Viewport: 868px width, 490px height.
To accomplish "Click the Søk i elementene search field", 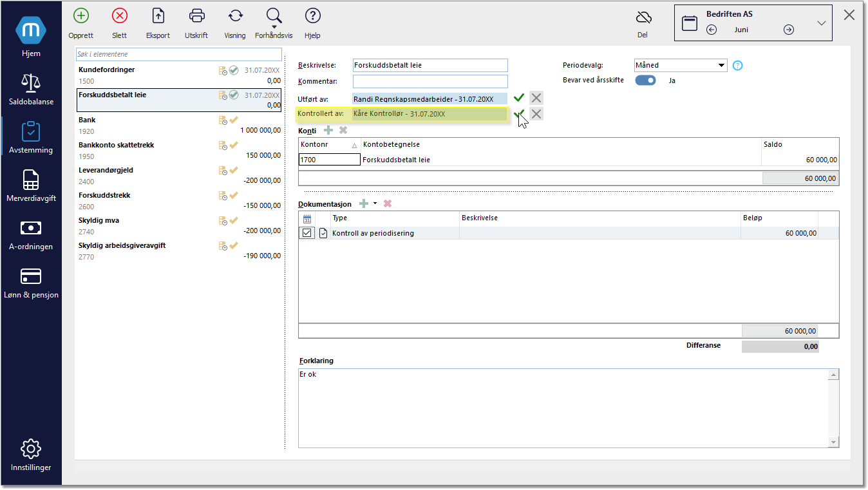I will (x=179, y=55).
